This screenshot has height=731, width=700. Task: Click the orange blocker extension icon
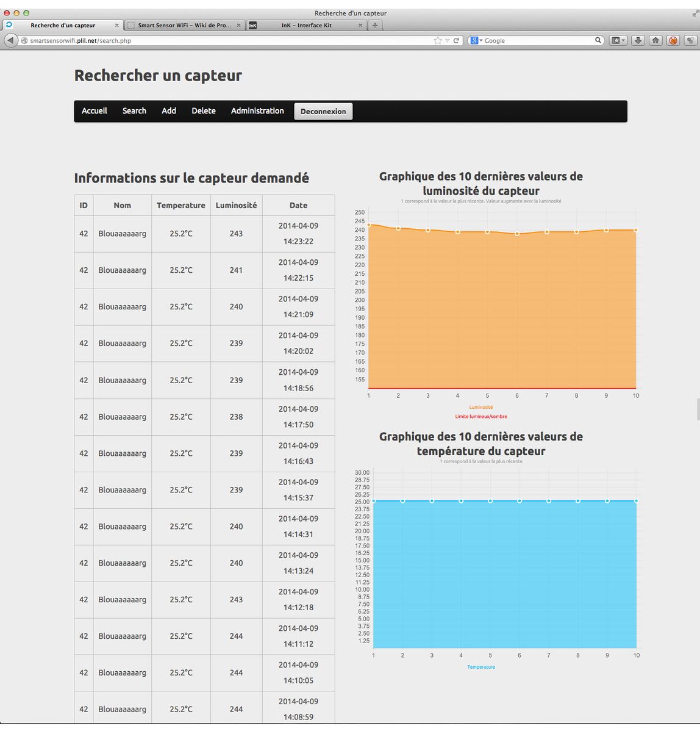(673, 40)
